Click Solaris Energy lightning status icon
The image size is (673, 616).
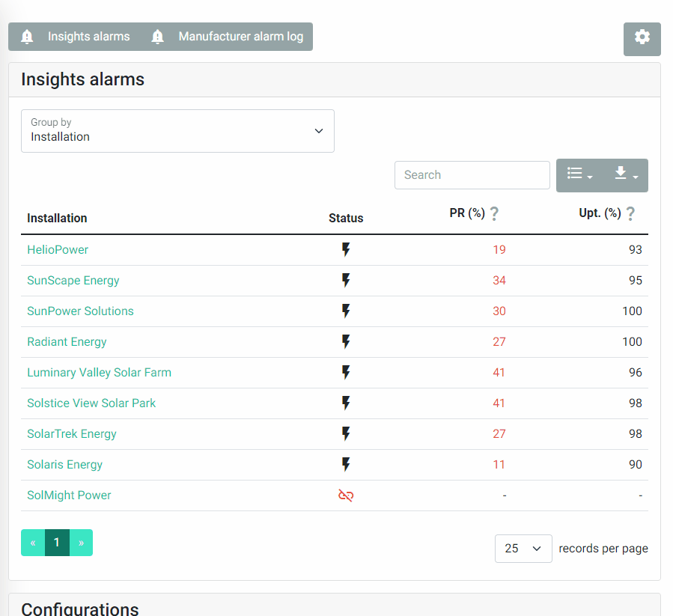click(x=346, y=465)
